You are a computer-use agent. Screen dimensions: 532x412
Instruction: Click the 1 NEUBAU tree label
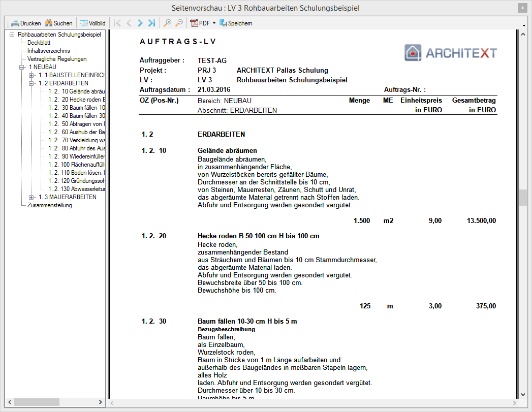[x=42, y=67]
